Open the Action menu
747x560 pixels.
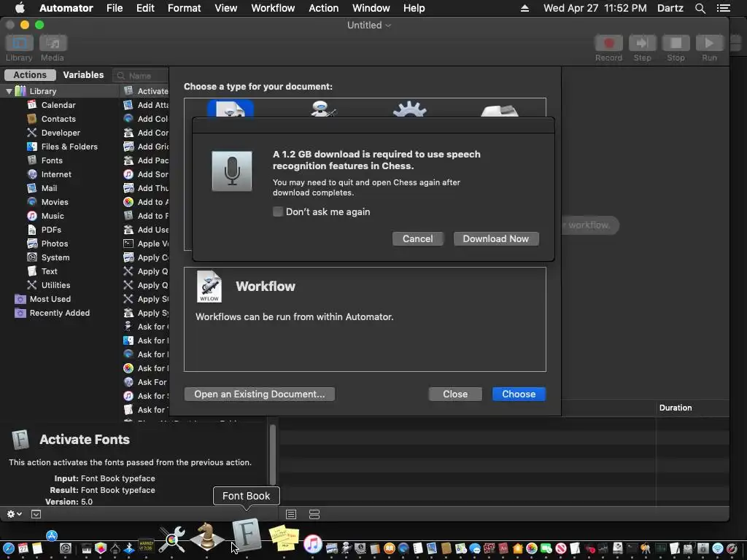(x=323, y=8)
